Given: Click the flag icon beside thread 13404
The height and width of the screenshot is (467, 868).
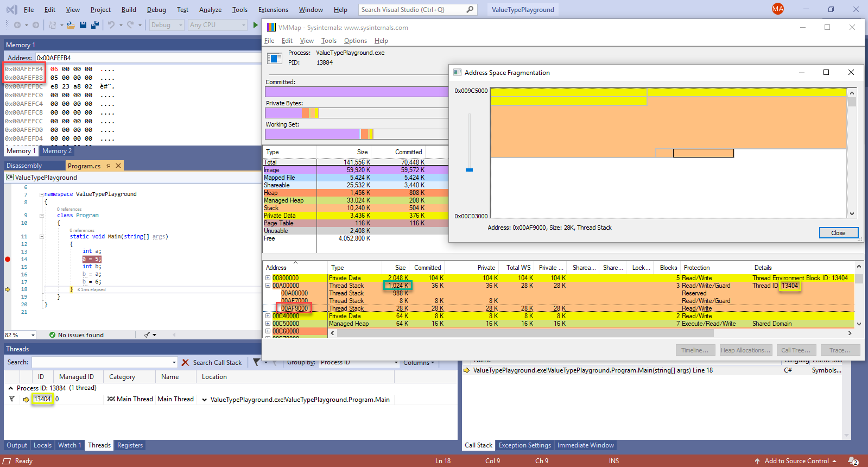Looking at the screenshot, I should 12,399.
